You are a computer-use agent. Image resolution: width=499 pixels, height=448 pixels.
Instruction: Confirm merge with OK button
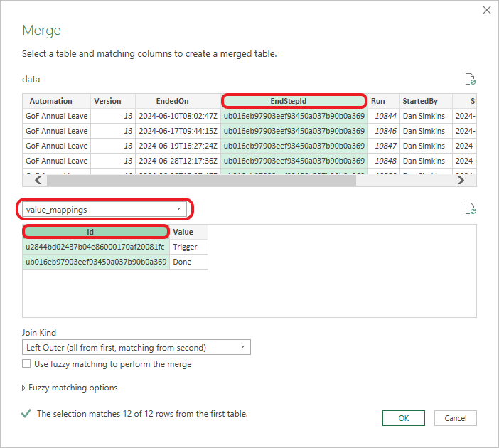(404, 417)
